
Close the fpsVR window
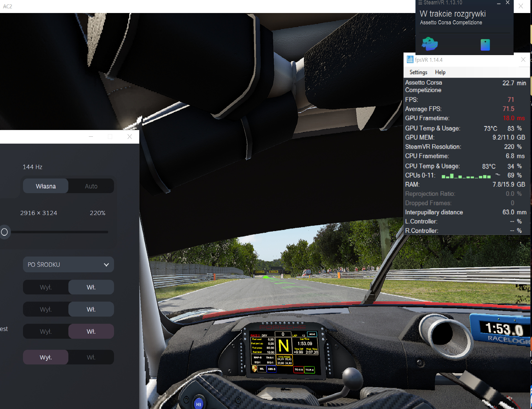pos(523,59)
